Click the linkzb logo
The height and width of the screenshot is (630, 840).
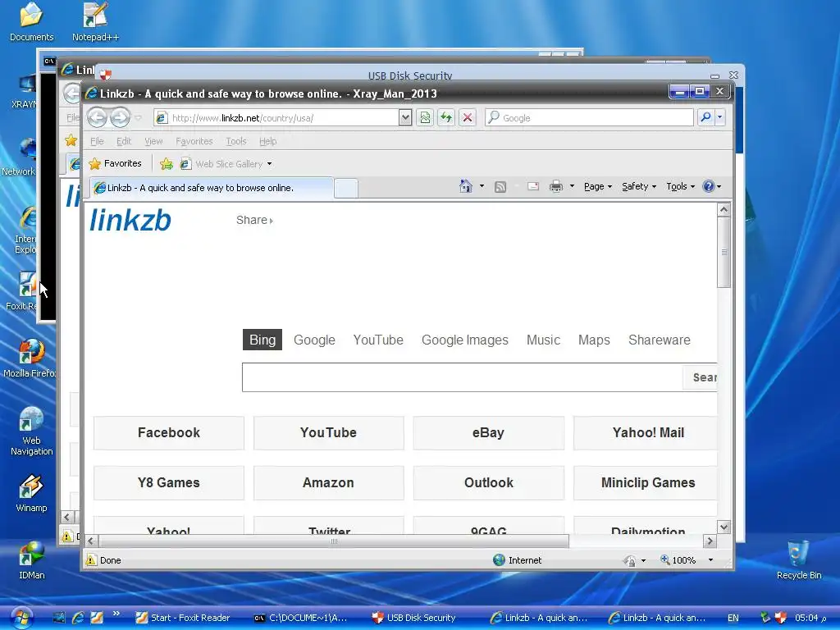point(130,220)
